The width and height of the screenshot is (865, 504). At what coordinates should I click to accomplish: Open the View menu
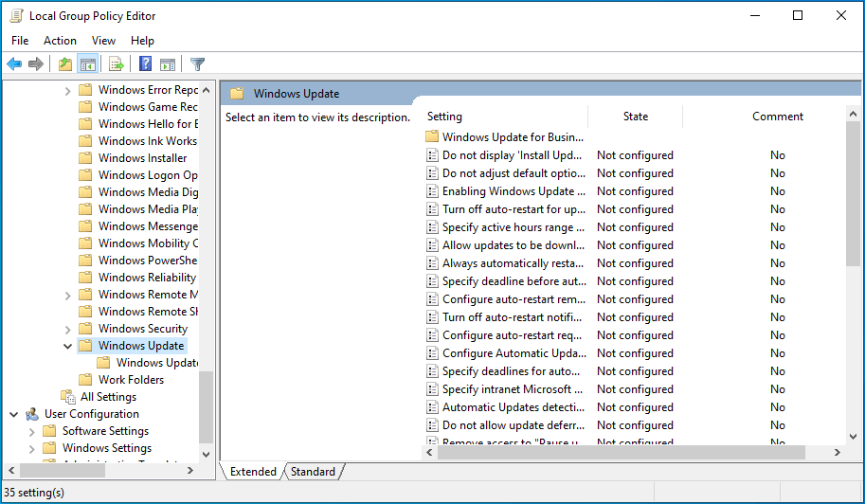click(103, 41)
